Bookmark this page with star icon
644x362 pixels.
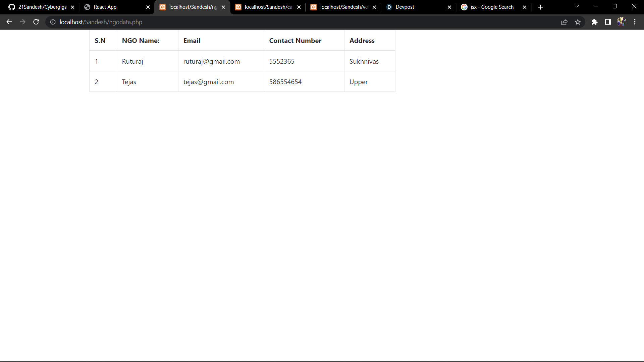tap(578, 22)
